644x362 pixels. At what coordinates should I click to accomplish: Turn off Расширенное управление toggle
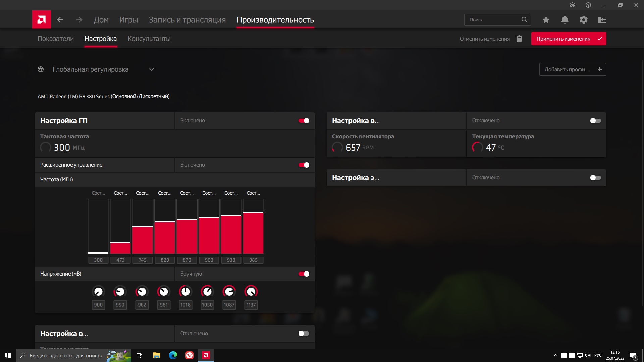pyautogui.click(x=304, y=165)
